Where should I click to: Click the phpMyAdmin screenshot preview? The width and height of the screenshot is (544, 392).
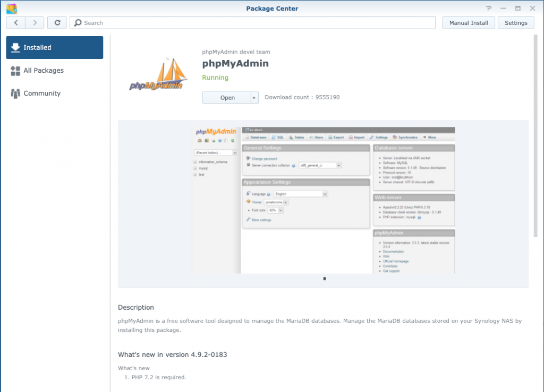pyautogui.click(x=324, y=200)
